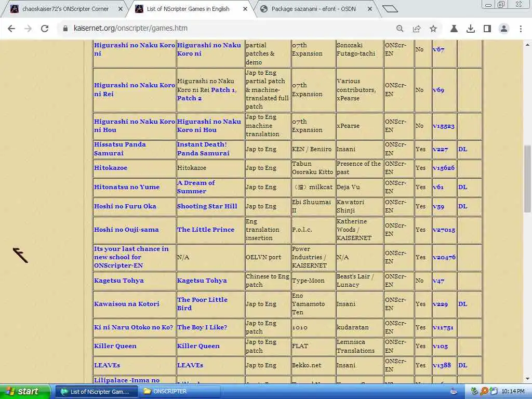The width and height of the screenshot is (532, 399).
Task: Open LEAVEs link in first column
Action: (x=107, y=365)
